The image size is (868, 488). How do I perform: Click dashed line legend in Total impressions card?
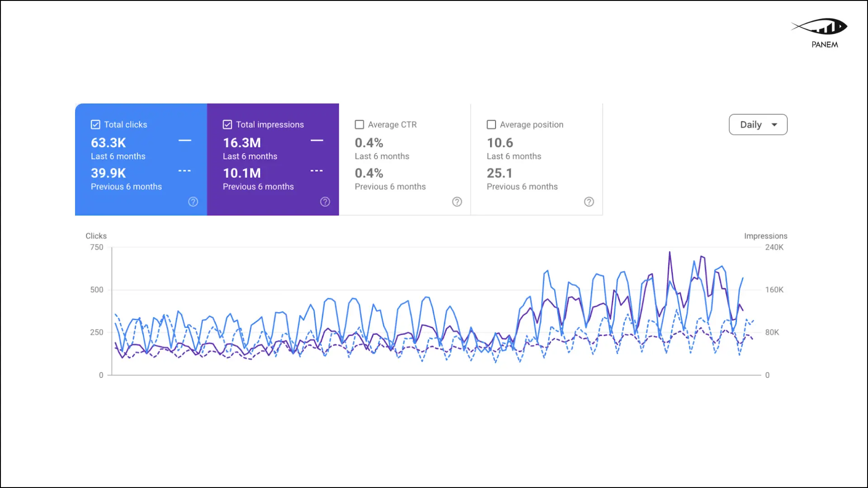coord(316,171)
